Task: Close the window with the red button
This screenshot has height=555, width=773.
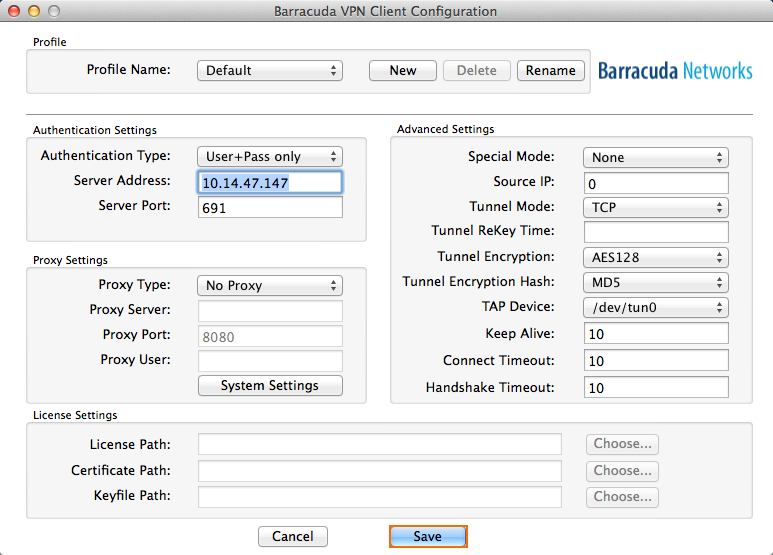Action: pyautogui.click(x=14, y=11)
